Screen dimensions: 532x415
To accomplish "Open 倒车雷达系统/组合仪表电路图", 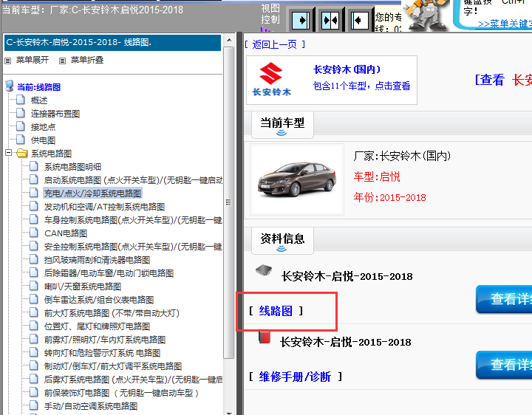I will 99,299.
